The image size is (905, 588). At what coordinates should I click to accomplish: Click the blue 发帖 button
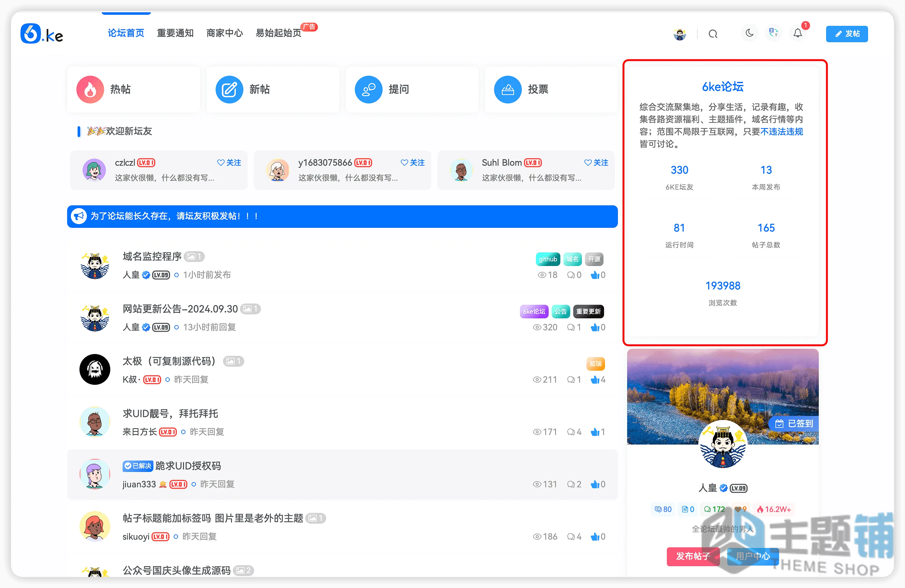tap(847, 34)
